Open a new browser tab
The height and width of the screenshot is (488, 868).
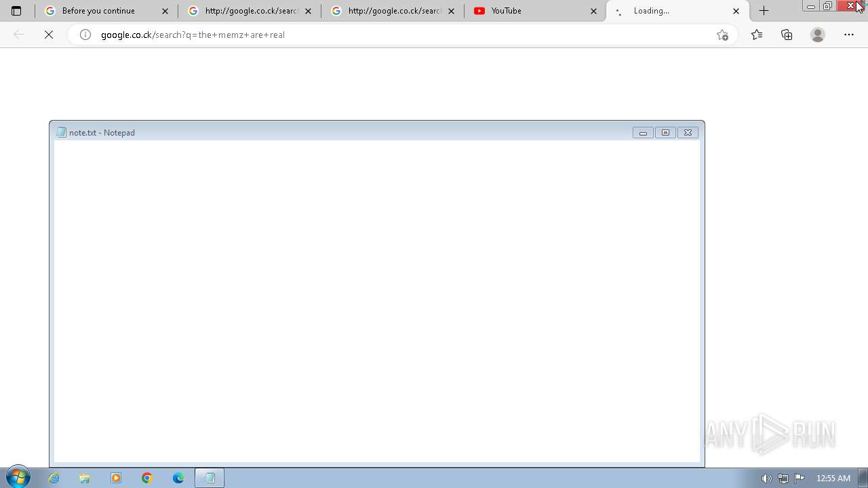click(764, 11)
